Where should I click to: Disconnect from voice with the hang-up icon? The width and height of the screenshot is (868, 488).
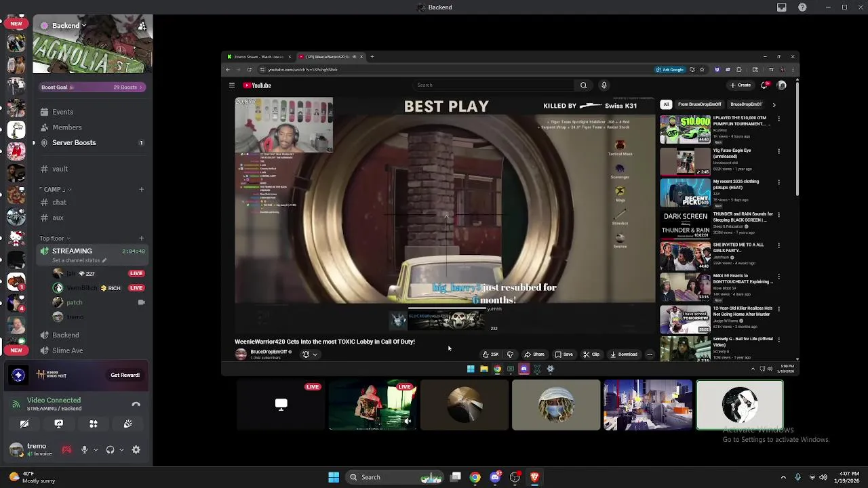coord(136,404)
